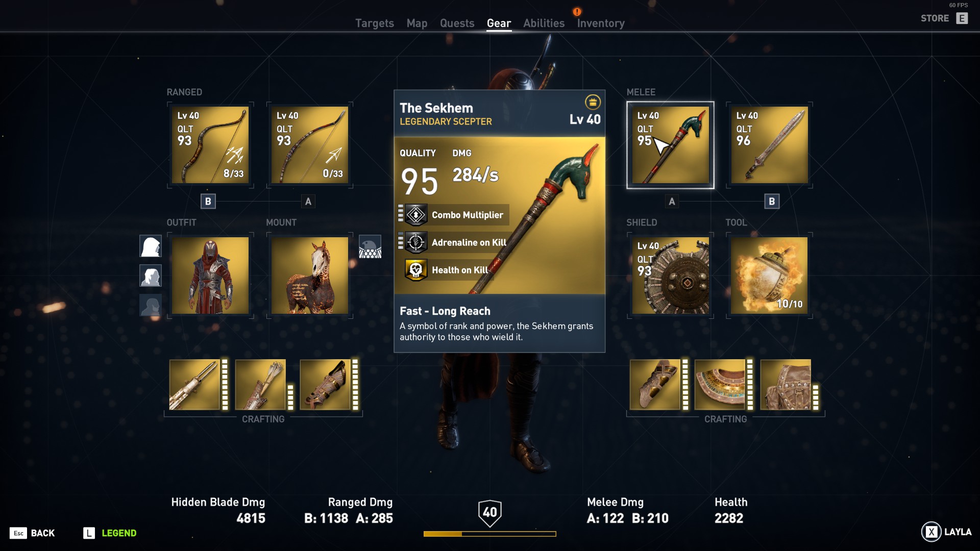The image size is (980, 551).
Task: Click the XP progress bar under level 40
Action: tap(489, 534)
